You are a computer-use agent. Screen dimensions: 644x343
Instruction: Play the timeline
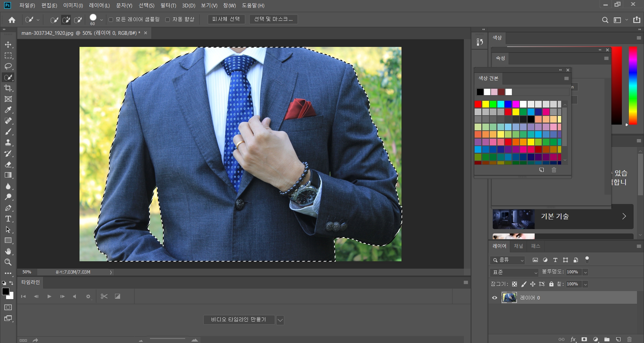49,296
